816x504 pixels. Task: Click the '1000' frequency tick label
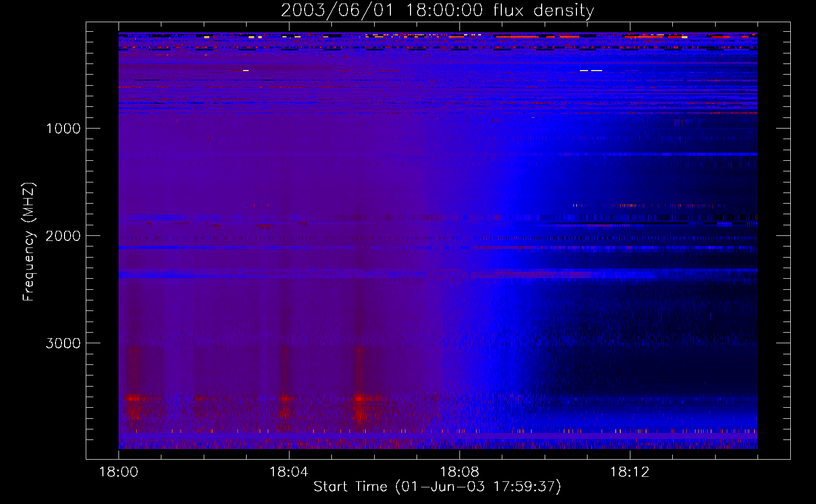click(x=64, y=129)
